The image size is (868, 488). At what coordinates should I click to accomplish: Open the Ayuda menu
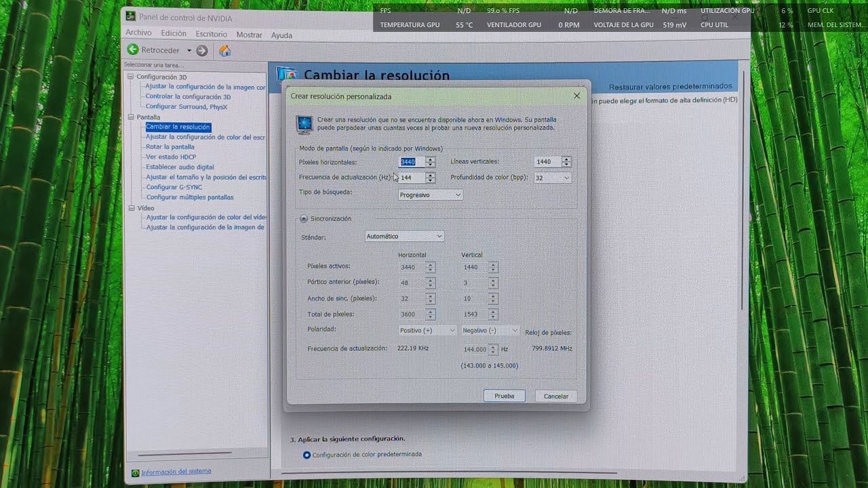(x=281, y=36)
